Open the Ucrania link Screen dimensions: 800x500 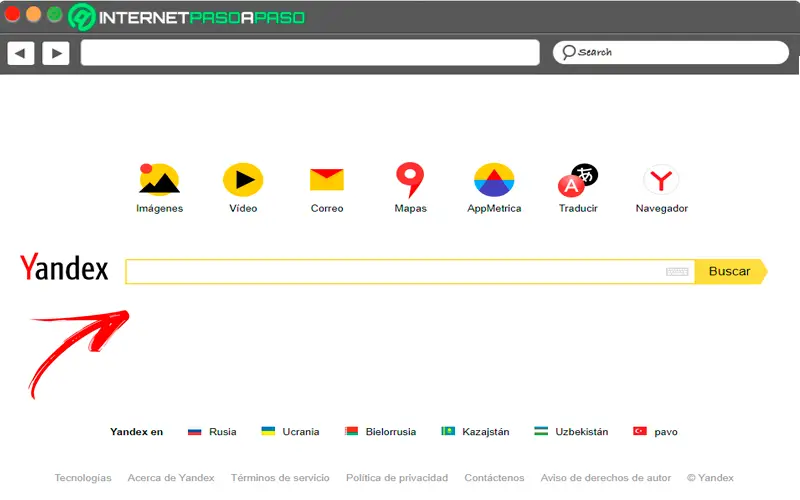click(x=301, y=432)
